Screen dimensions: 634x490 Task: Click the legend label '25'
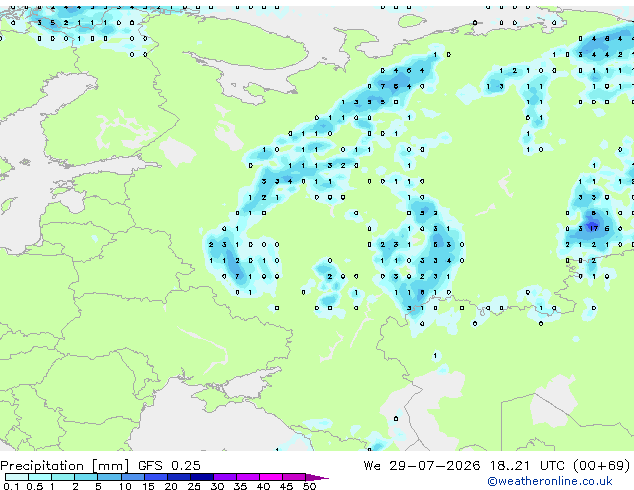point(194,486)
